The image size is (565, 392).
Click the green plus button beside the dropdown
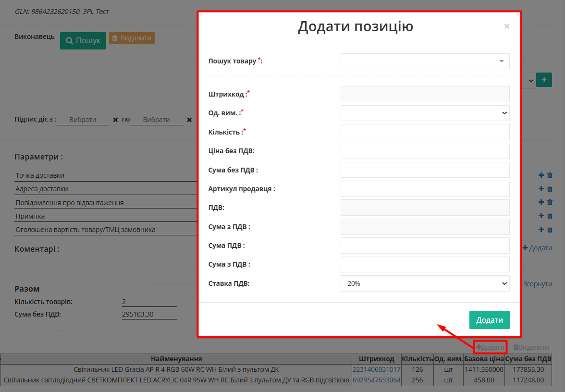(544, 80)
